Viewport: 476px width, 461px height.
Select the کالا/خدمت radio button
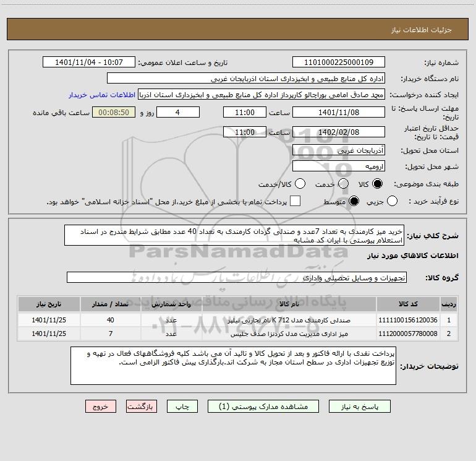(300, 184)
